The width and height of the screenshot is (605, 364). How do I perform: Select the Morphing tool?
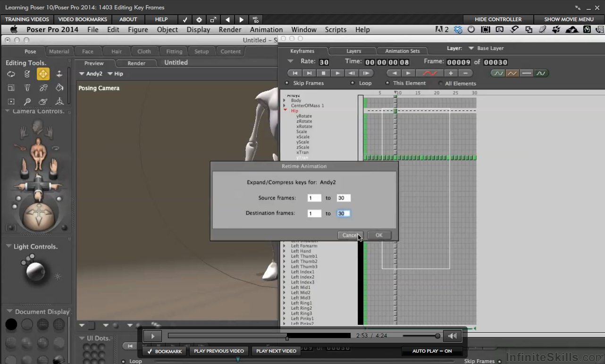coord(43,101)
